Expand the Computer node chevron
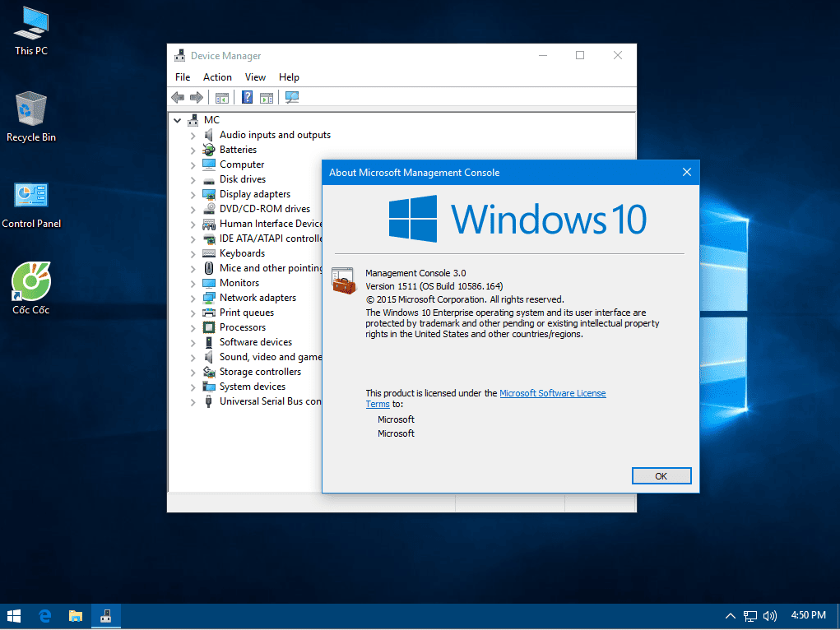 (x=193, y=165)
